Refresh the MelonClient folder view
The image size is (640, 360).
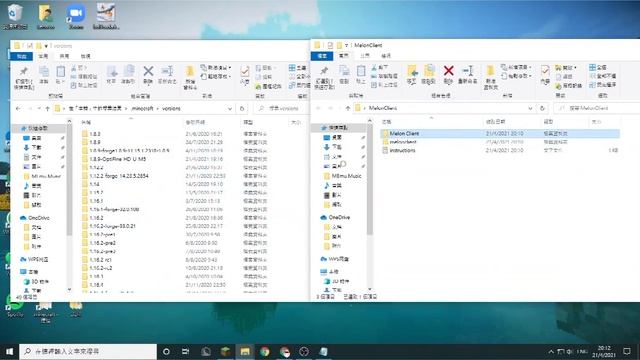tap(542, 108)
